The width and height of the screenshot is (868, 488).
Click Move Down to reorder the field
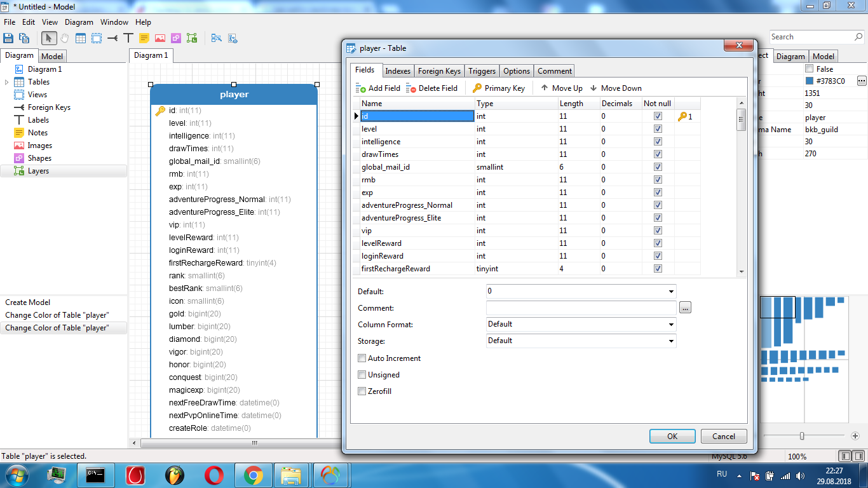click(x=616, y=88)
